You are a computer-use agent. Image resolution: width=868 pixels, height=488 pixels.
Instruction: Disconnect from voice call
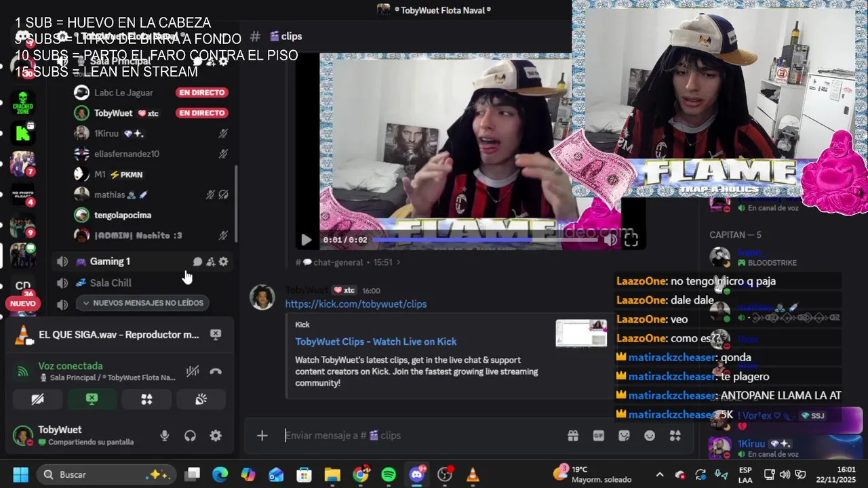tap(216, 371)
